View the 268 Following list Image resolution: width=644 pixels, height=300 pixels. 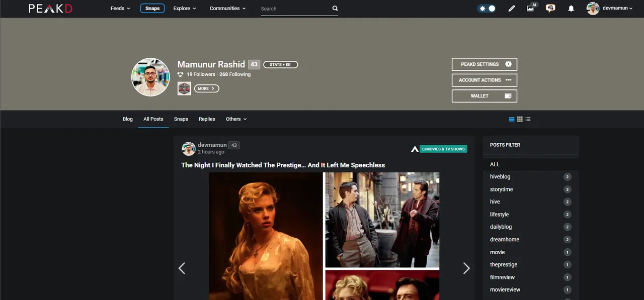pyautogui.click(x=235, y=74)
